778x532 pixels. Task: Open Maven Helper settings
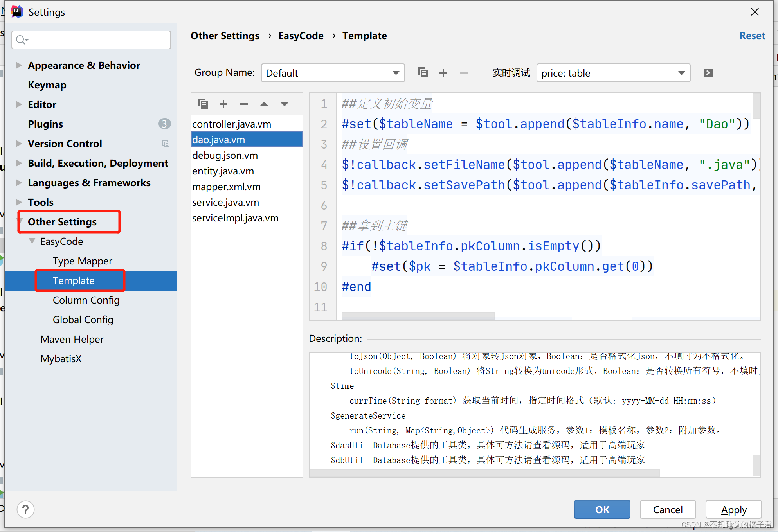(72, 339)
